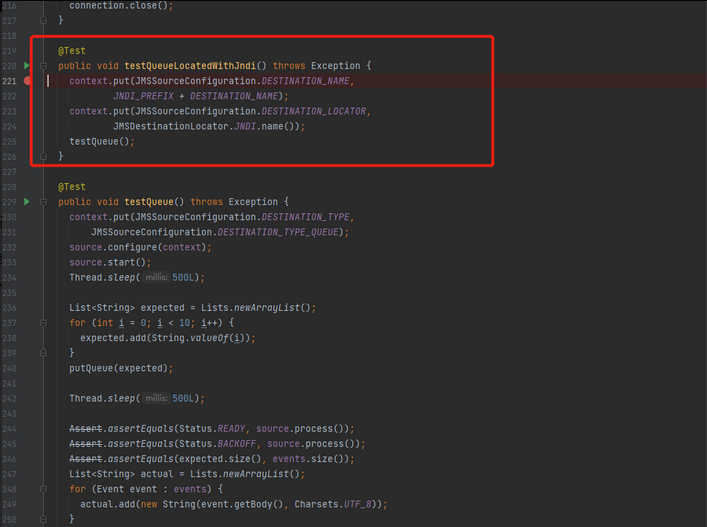
Task: Run the testQueue test via gutter icon
Action: point(27,202)
